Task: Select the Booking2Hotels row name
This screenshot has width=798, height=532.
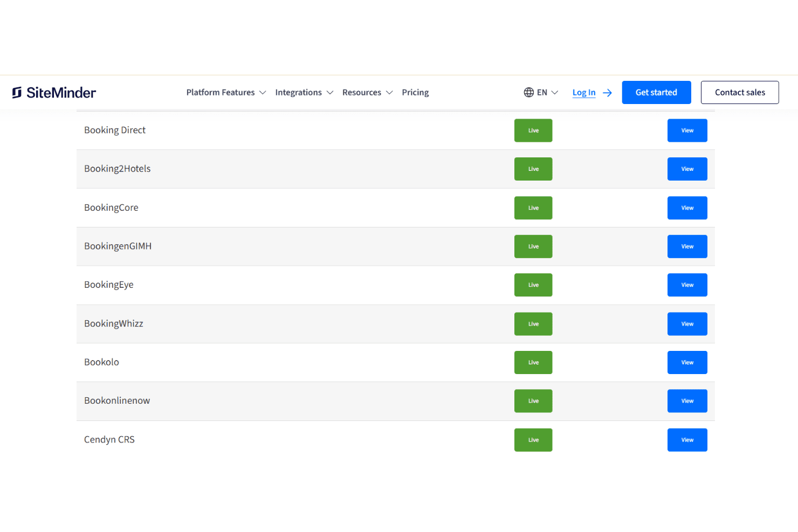Action: click(x=118, y=169)
